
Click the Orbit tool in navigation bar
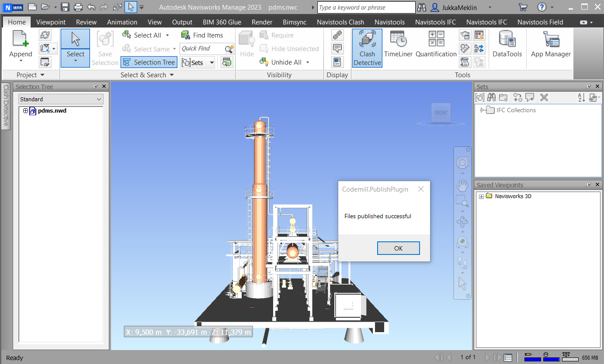(x=462, y=222)
